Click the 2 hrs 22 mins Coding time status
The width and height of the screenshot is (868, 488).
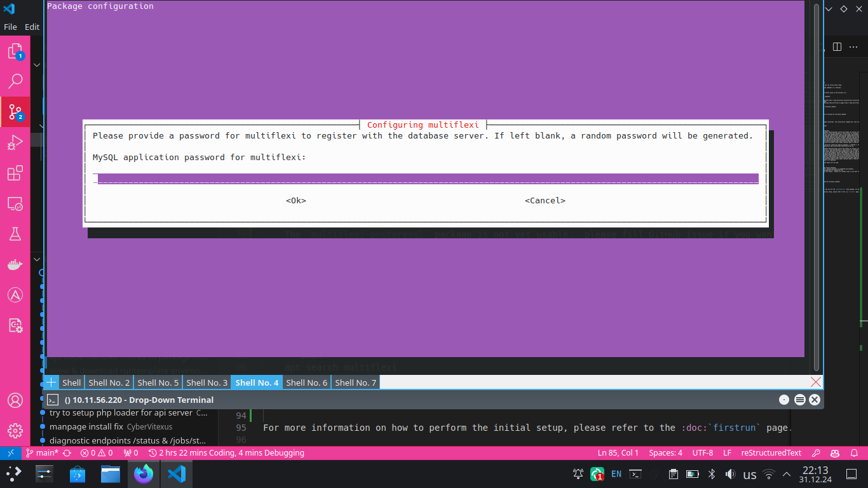226,453
